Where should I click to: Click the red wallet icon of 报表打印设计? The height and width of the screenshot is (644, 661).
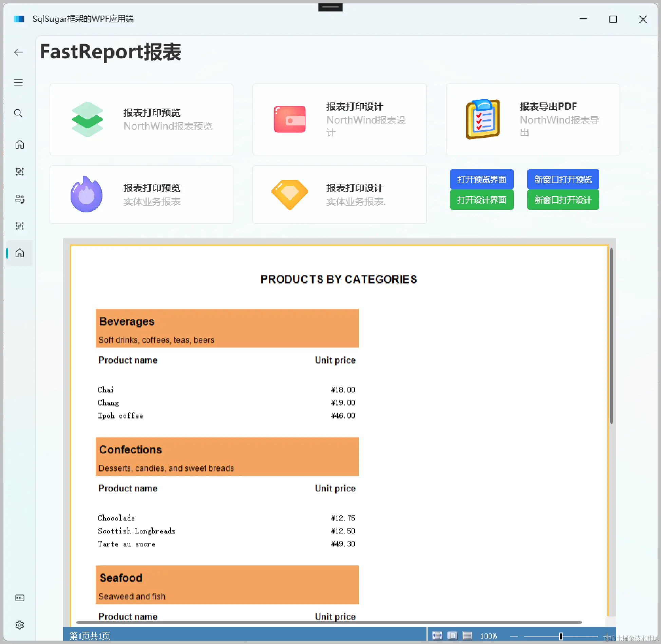click(x=290, y=119)
